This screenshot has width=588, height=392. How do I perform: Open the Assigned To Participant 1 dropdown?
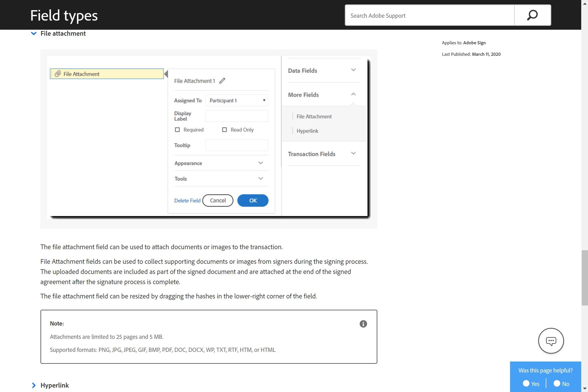pyautogui.click(x=237, y=101)
